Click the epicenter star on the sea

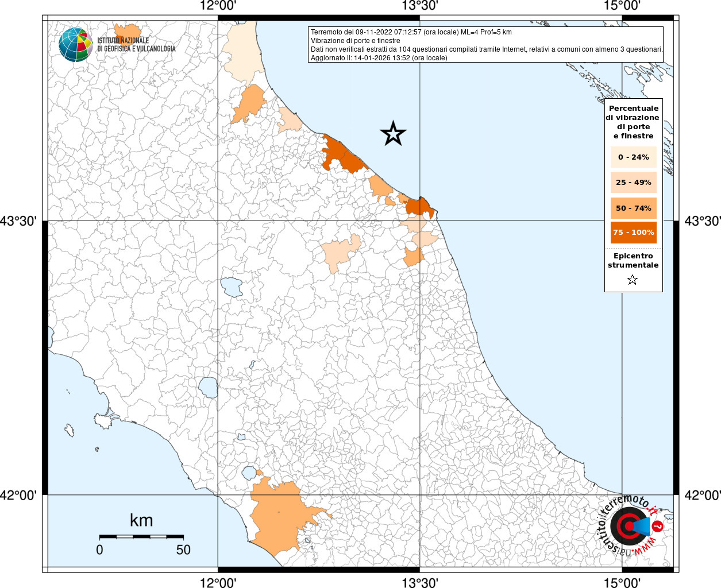[393, 134]
